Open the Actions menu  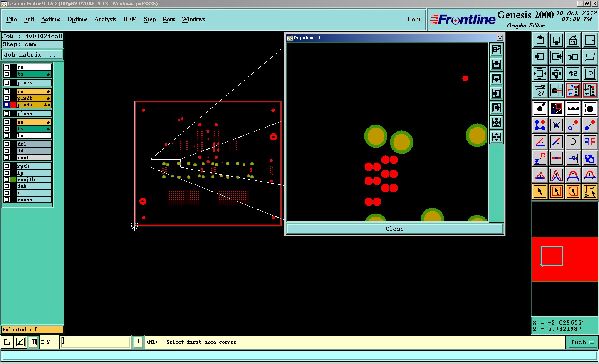pyautogui.click(x=51, y=19)
